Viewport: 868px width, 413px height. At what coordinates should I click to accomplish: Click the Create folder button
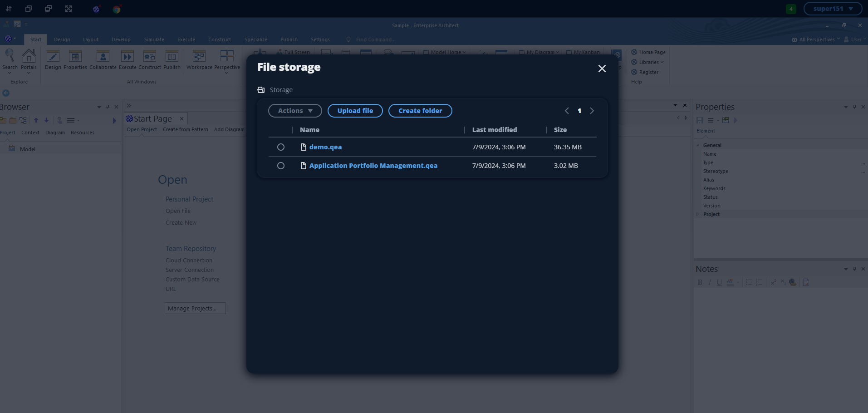click(420, 111)
